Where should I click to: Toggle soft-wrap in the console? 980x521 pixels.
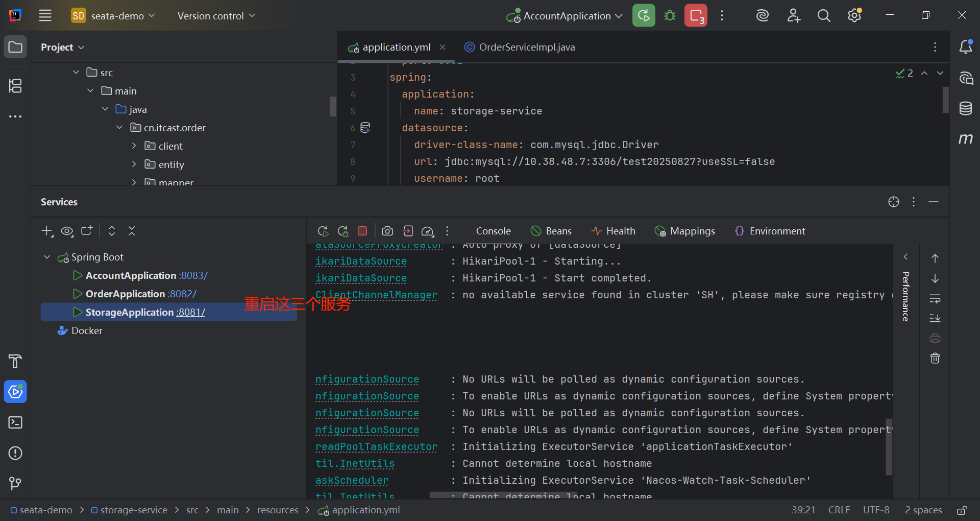coord(935,298)
